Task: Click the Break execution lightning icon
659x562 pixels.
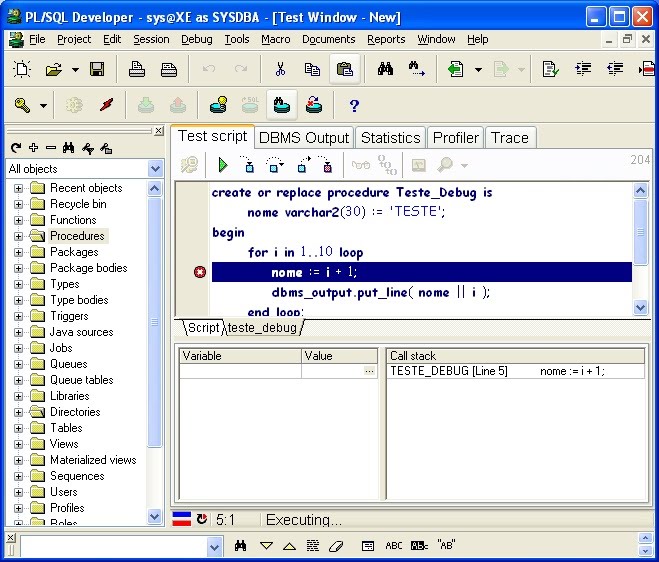Action: pos(107,105)
